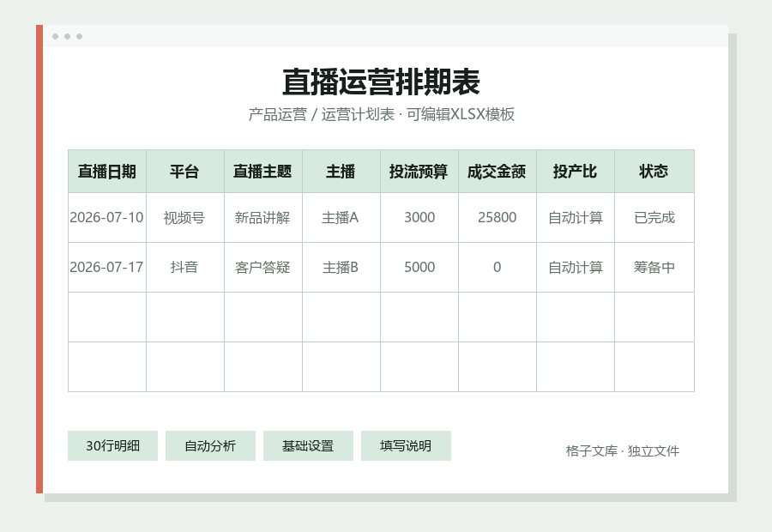This screenshot has width=772, height=532.
Task: Click the 主播B cell
Action: click(x=341, y=268)
